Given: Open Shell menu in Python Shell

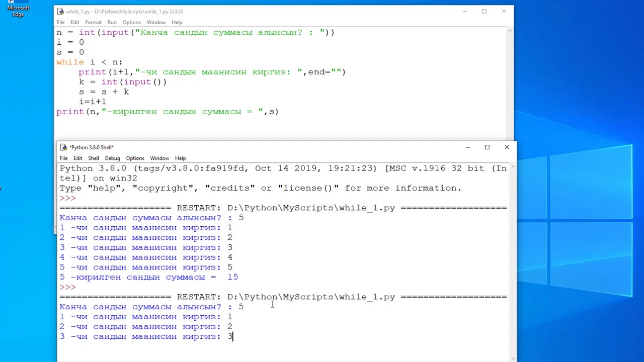Looking at the screenshot, I should (x=94, y=158).
